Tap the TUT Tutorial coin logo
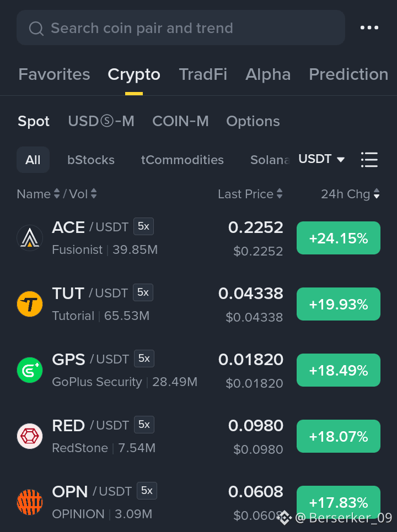Viewport: 397px width, 532px height. coord(30,304)
